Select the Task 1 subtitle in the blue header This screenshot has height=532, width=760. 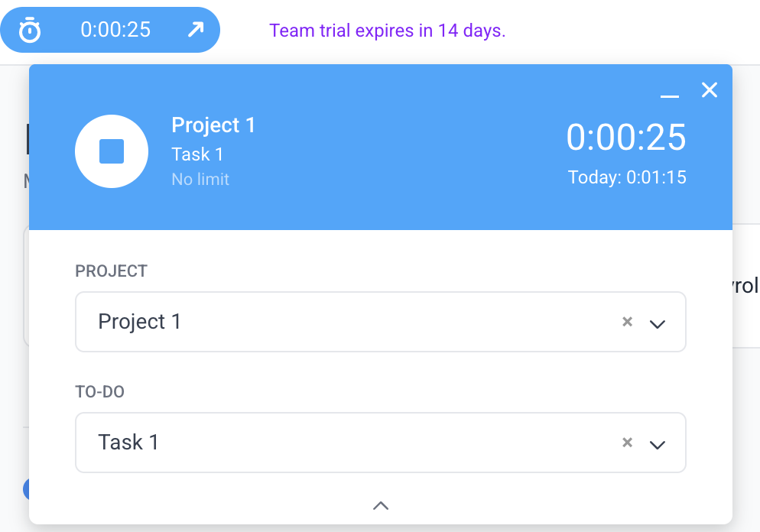[197, 154]
